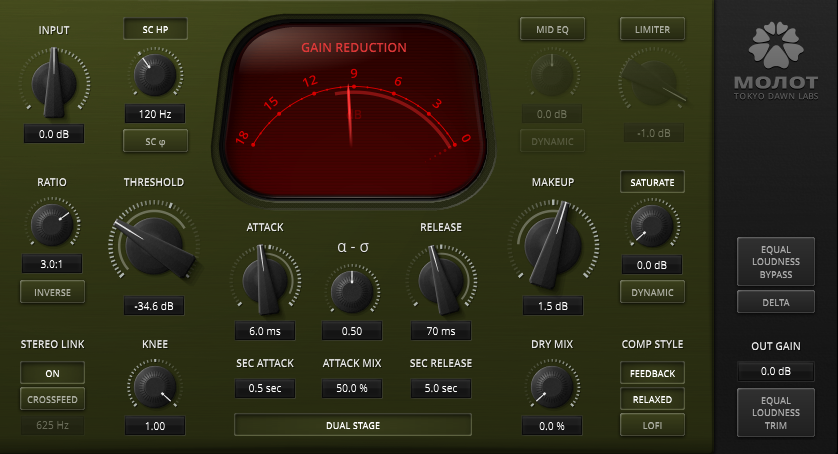This screenshot has height=454, width=838.
Task: Enable the LIMITER section
Action: 652,29
